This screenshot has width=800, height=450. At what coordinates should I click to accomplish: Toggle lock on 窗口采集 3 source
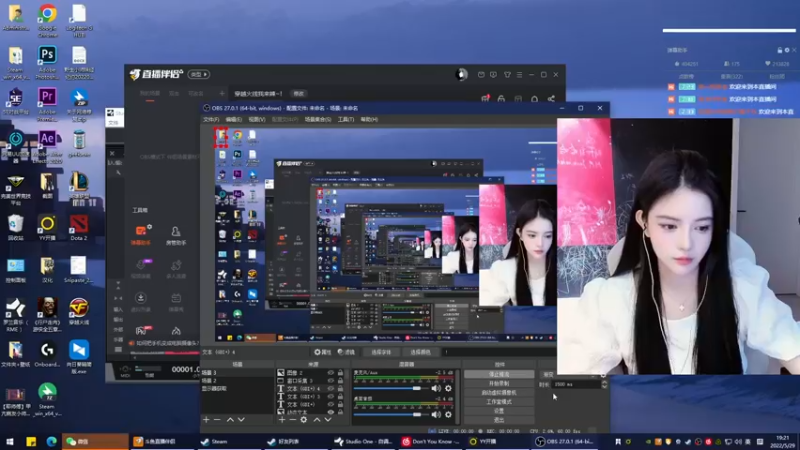[x=340, y=381]
